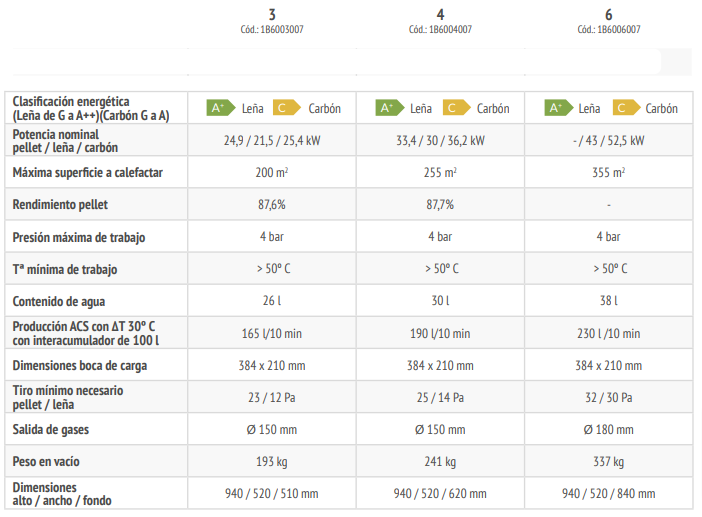Screen dimensions: 702x517
Task: Click product code 1B6006007
Action: click(x=609, y=30)
